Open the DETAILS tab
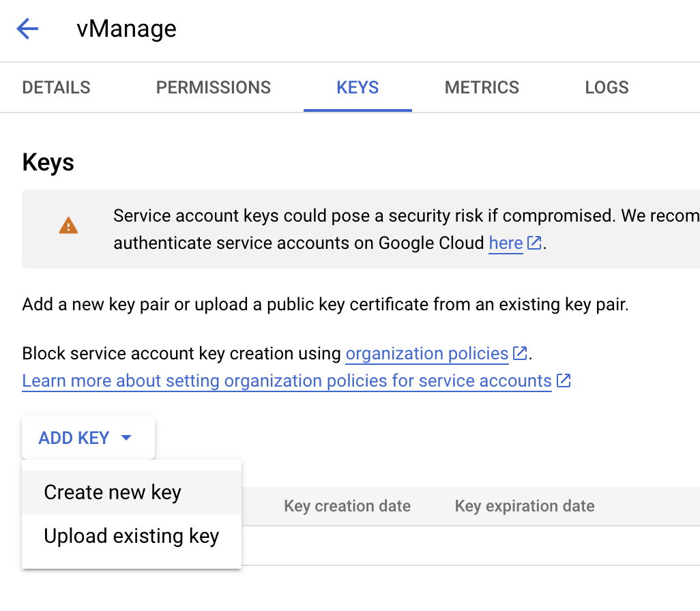This screenshot has width=700, height=611. pos(56,87)
